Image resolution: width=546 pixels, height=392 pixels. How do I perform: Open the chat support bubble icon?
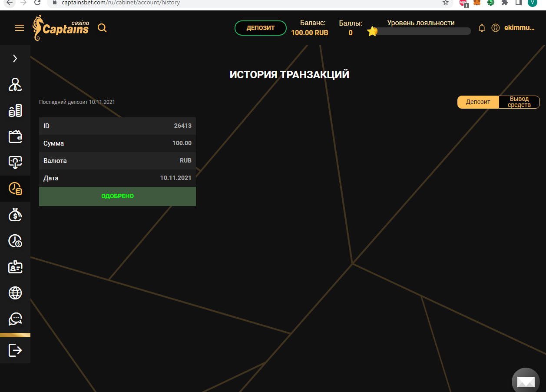click(15, 319)
